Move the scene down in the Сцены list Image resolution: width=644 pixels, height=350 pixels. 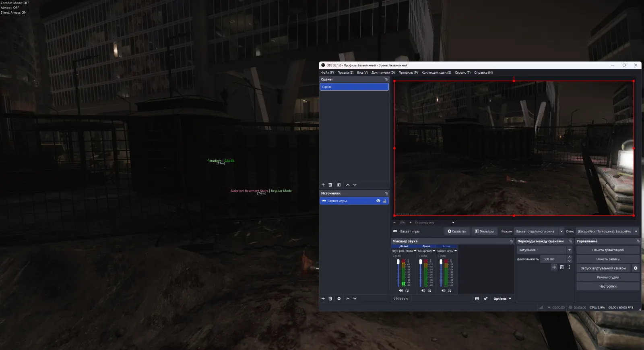tap(355, 185)
